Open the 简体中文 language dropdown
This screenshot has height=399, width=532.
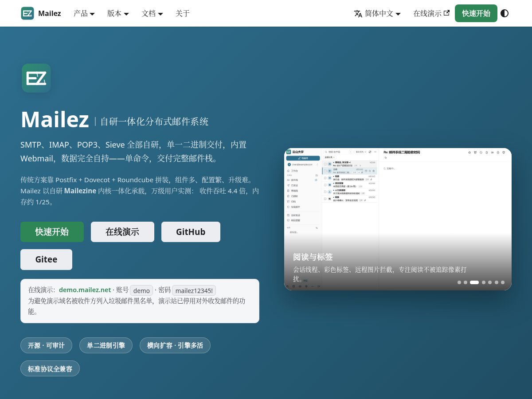(x=378, y=13)
